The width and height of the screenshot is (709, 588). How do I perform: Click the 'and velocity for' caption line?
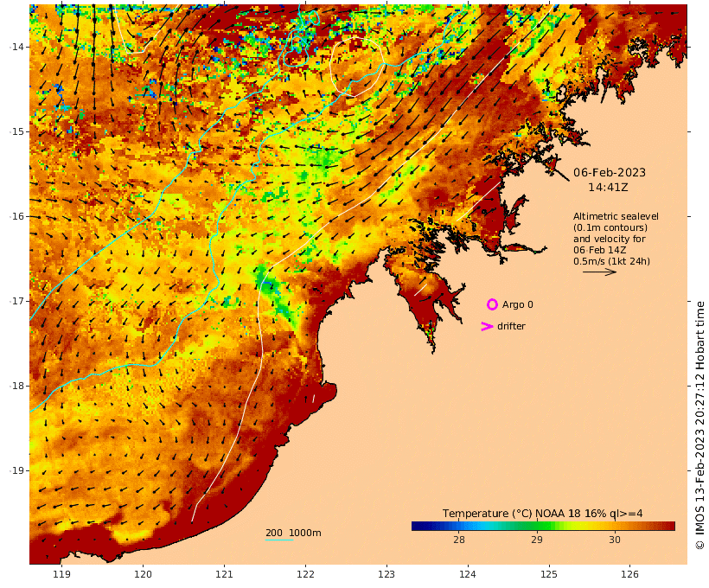click(x=610, y=239)
